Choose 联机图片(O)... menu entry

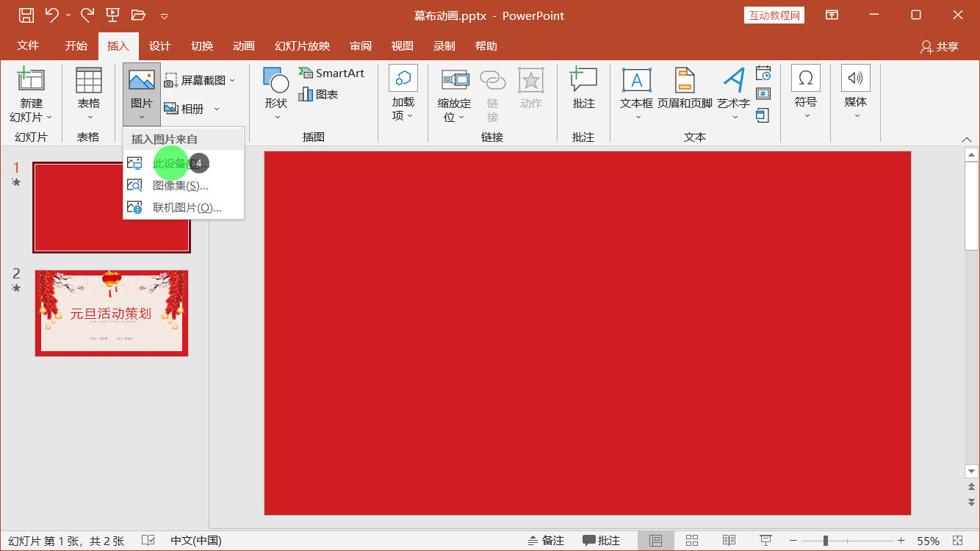pos(184,207)
